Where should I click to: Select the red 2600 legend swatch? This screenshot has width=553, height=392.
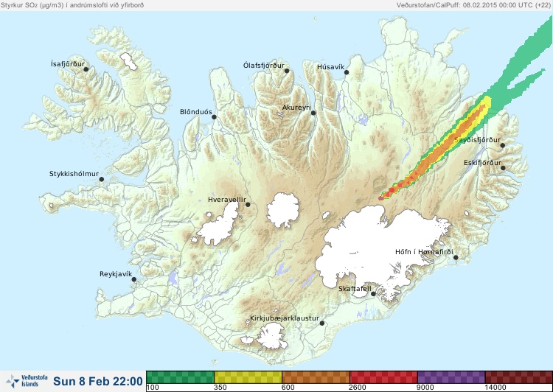tap(383, 377)
